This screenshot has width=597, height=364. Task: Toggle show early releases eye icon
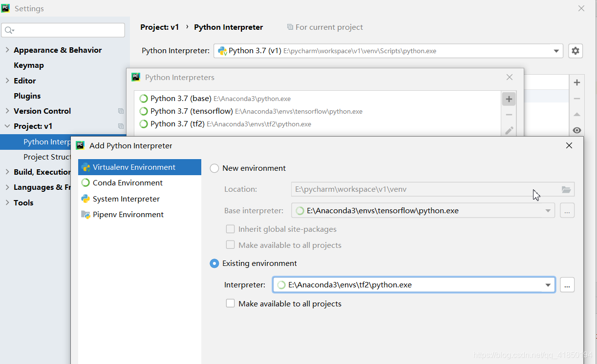[577, 130]
